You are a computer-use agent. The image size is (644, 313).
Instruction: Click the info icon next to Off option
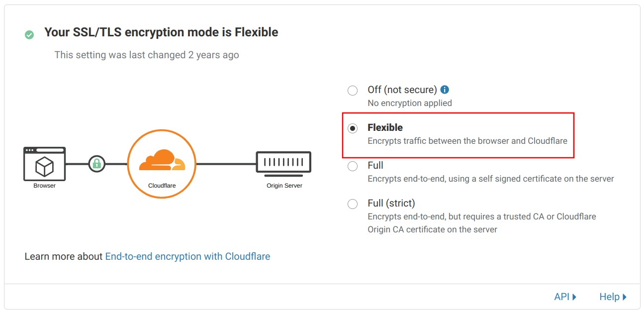coord(445,90)
